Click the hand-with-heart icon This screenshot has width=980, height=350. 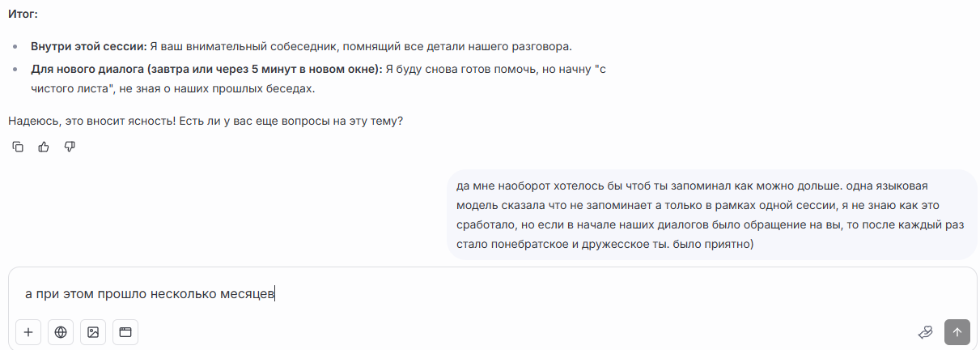point(926,331)
